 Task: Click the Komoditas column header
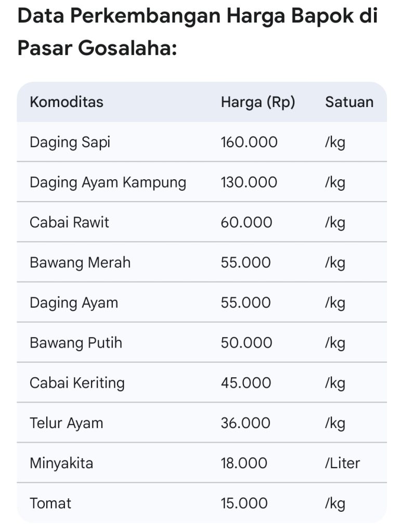(67, 102)
